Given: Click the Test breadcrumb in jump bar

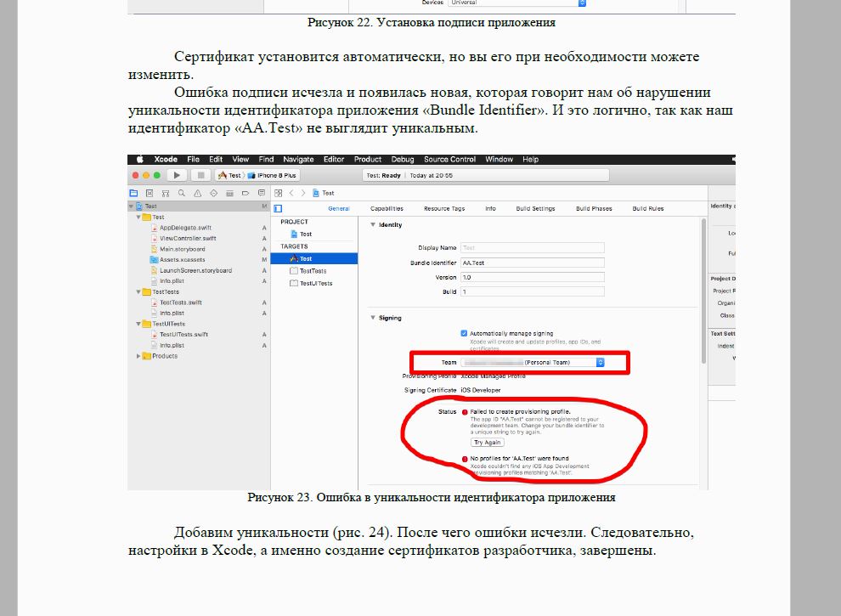Looking at the screenshot, I should (324, 193).
